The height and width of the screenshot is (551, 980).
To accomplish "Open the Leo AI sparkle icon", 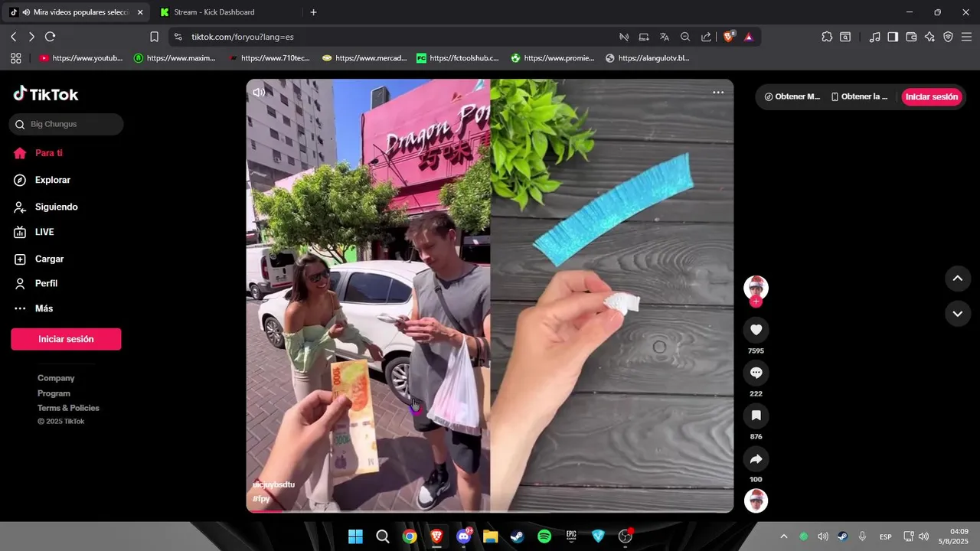I will click(x=929, y=37).
